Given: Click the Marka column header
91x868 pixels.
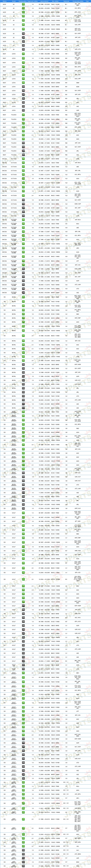Looking at the screenshot, I should pyautogui.click(x=4, y=1).
